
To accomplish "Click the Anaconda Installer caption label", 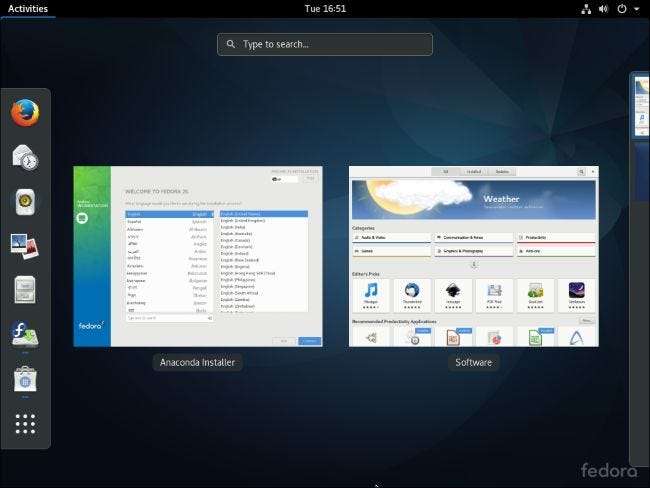I will 197,362.
